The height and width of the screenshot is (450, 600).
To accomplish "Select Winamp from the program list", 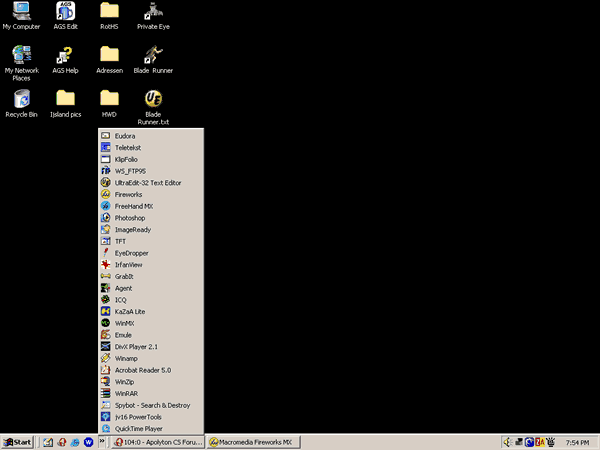I will [x=126, y=358].
